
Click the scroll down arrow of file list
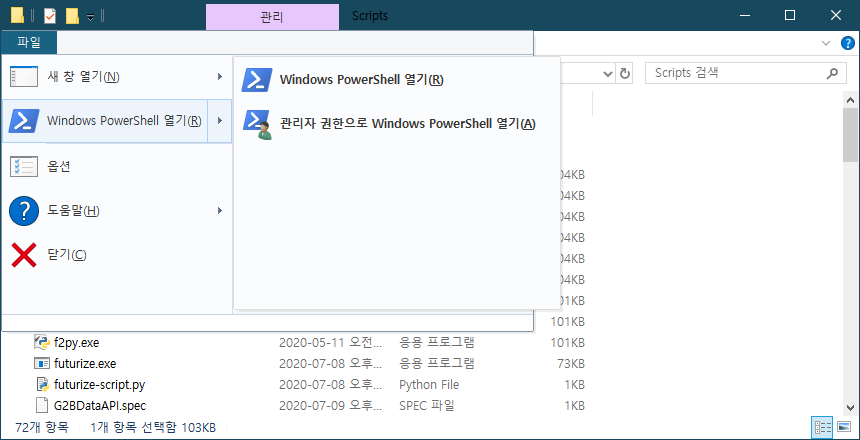click(851, 408)
